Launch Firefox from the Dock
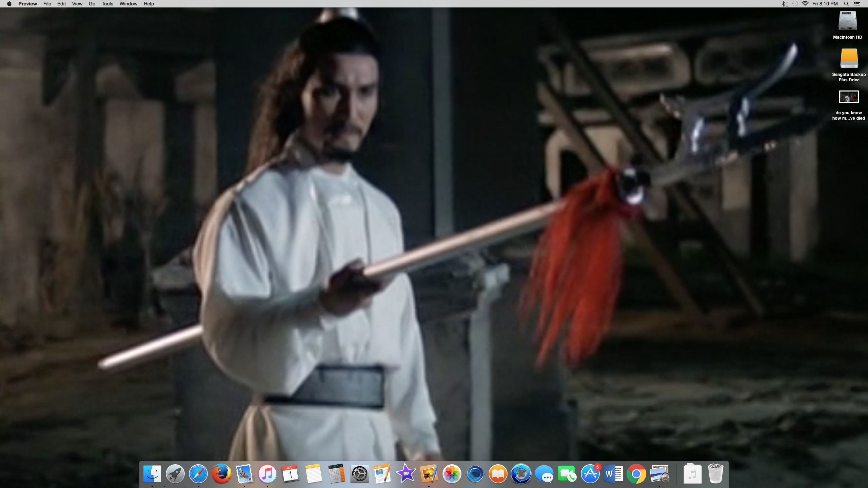 [x=221, y=473]
